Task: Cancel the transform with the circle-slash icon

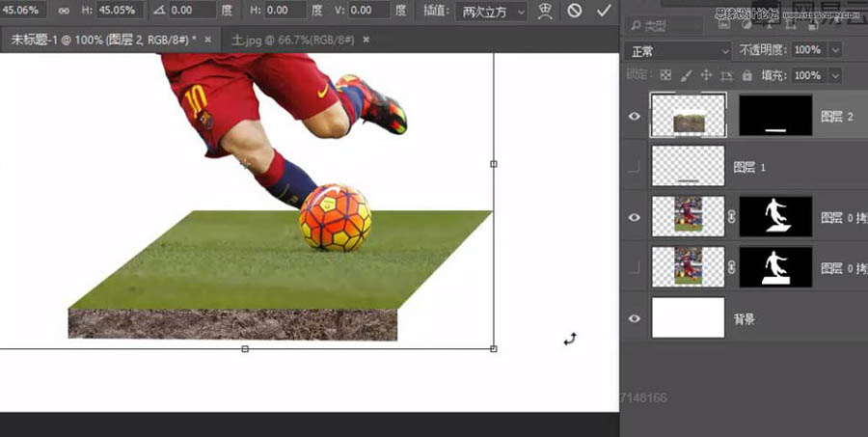Action: coord(575,11)
